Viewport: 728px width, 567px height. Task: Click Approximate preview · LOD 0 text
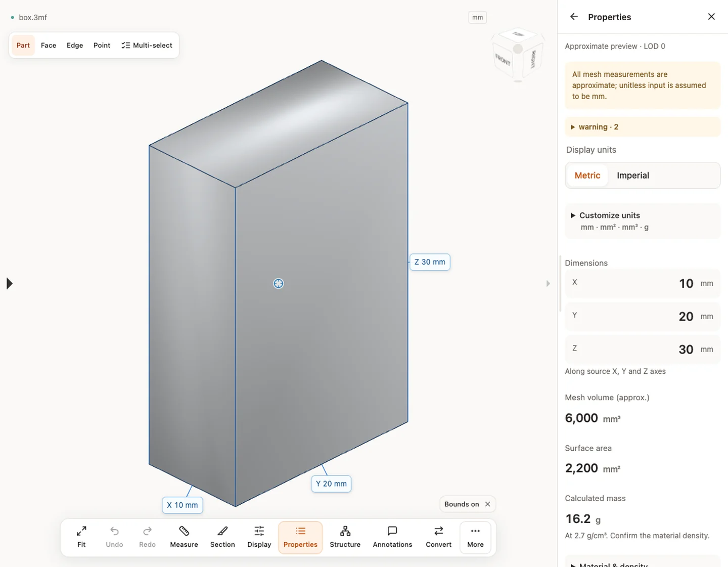615,46
